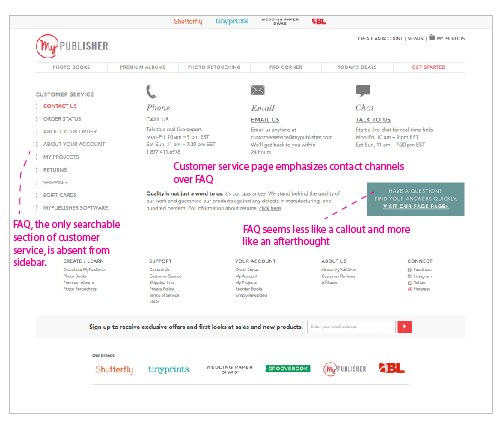
Task: Open the Premium Albums menu
Action: tap(143, 67)
